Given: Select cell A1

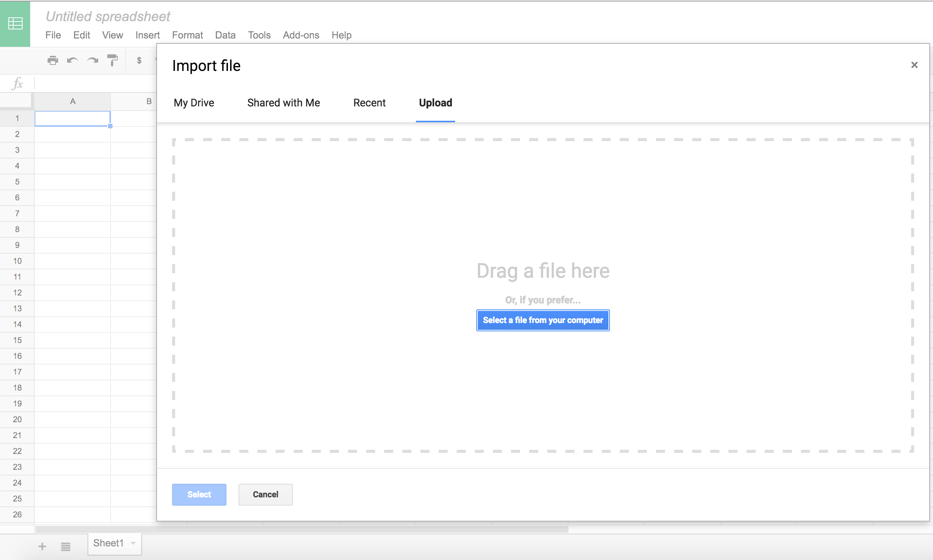Looking at the screenshot, I should (72, 118).
